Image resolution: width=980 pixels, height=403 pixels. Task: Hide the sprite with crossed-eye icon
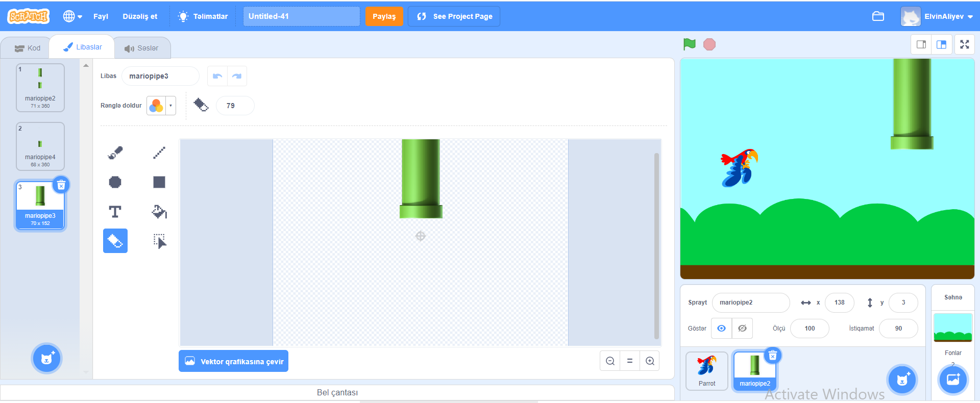742,329
